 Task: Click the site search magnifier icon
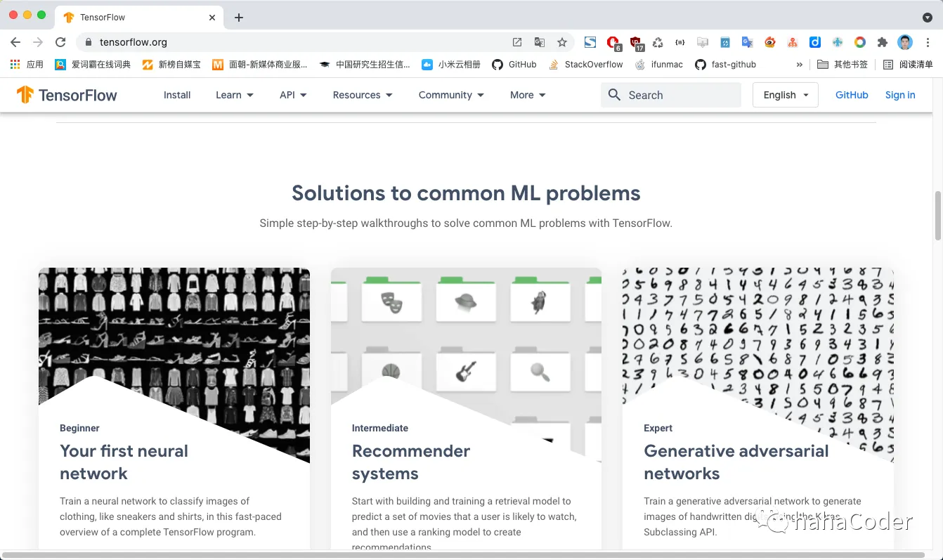point(614,95)
